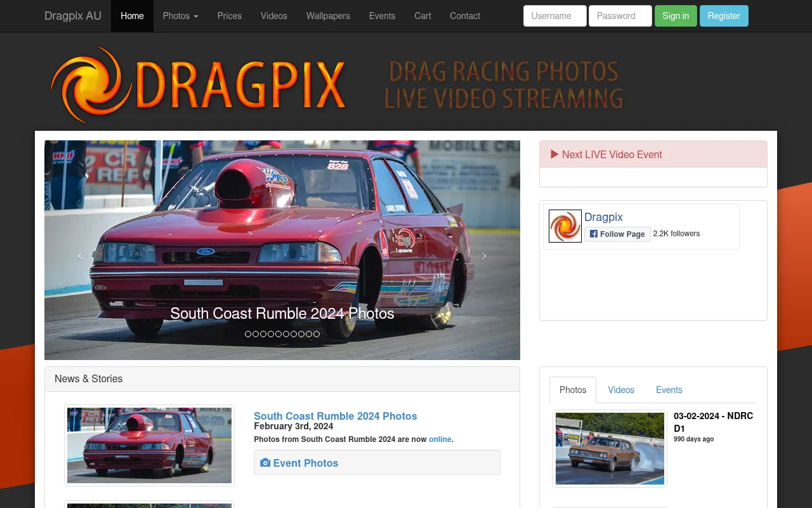Open South Coast Rumble 2024 Photos news link

[x=336, y=416]
